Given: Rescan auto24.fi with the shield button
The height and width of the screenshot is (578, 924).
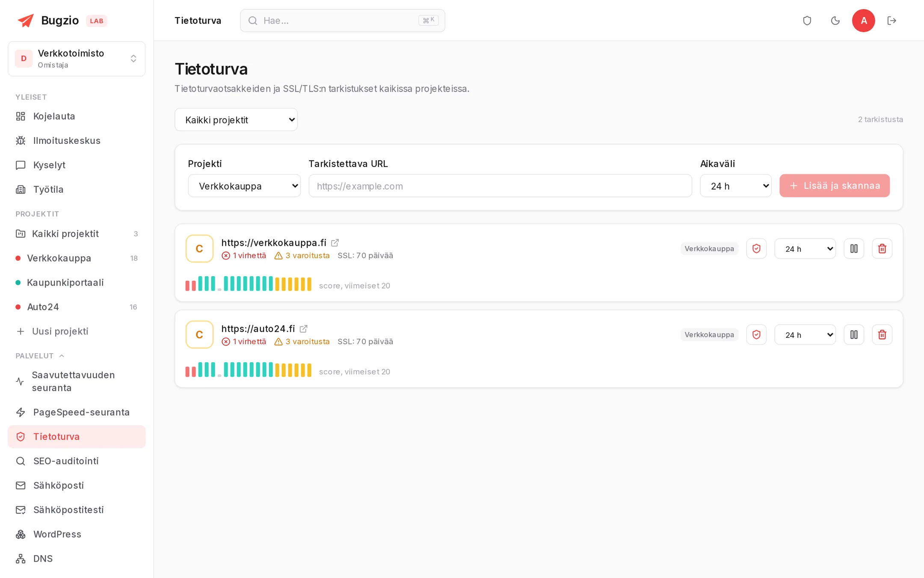Looking at the screenshot, I should [x=756, y=335].
